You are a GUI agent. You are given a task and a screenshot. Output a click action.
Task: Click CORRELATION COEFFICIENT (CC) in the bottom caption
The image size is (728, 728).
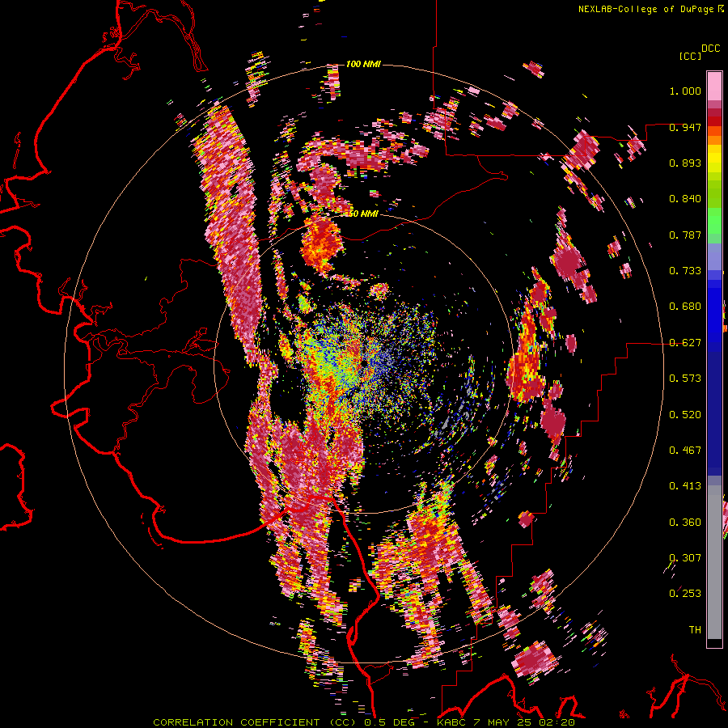click(255, 722)
